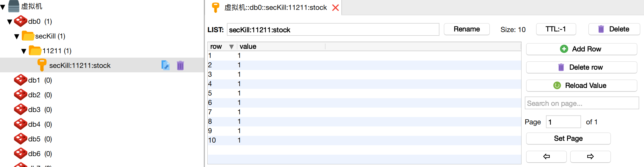Go to the previous page with left arrow

coord(546,156)
